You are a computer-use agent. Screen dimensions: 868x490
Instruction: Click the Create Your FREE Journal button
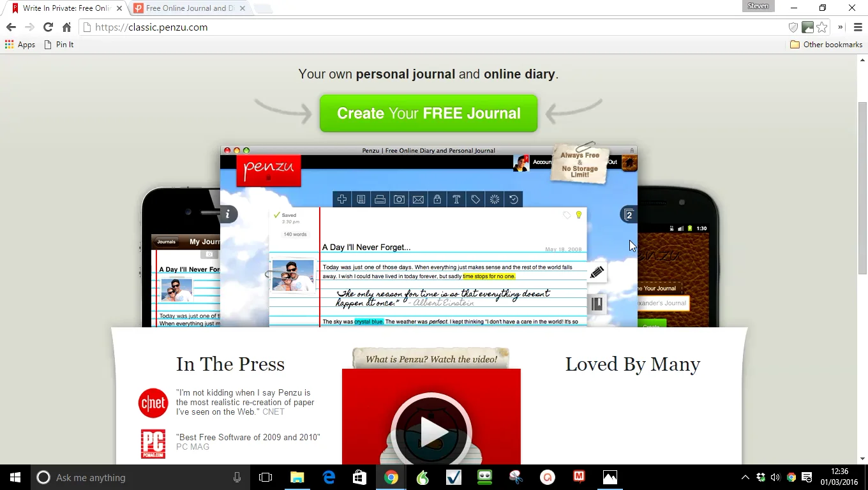coord(428,114)
